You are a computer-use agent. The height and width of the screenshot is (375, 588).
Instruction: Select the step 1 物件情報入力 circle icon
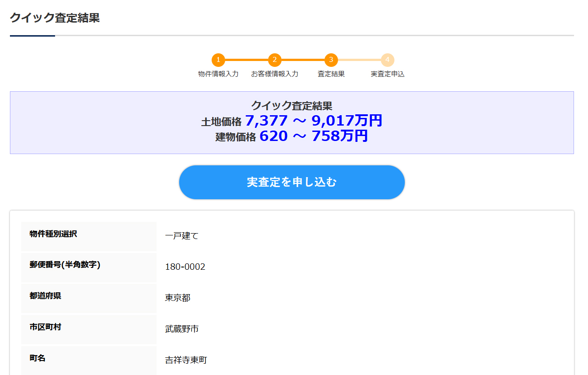(219, 60)
